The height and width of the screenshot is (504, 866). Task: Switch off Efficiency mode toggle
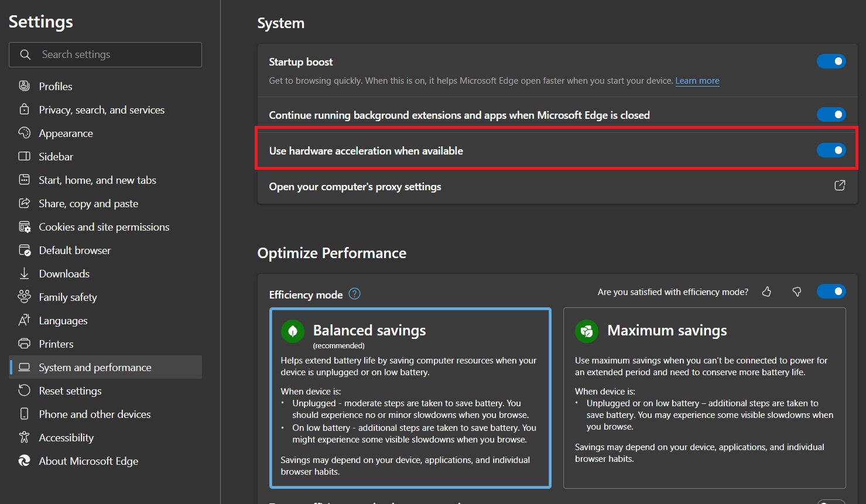831,291
